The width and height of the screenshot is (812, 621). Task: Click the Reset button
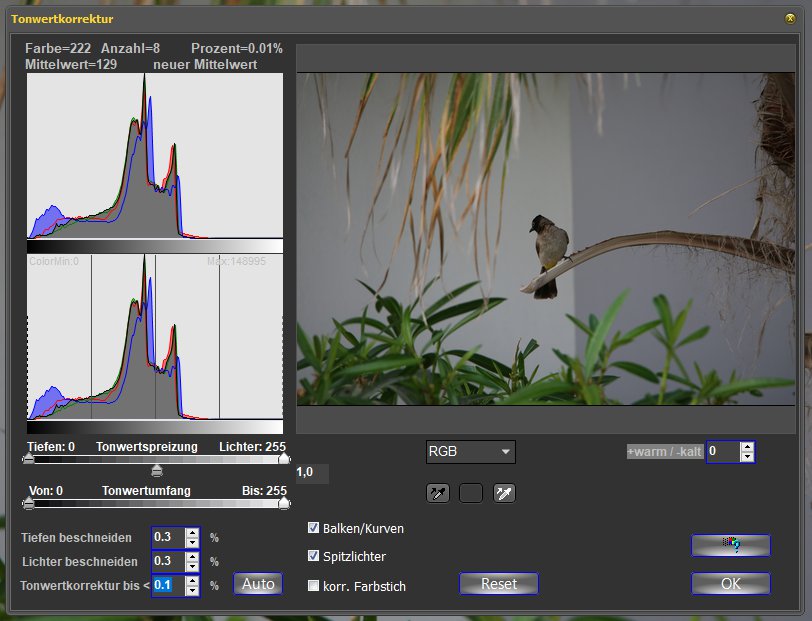point(498,583)
